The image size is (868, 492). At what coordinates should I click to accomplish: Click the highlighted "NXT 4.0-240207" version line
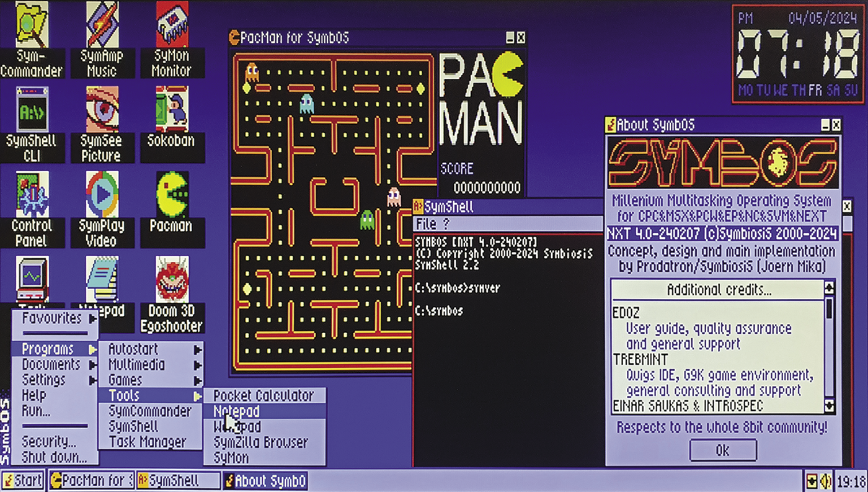point(722,235)
